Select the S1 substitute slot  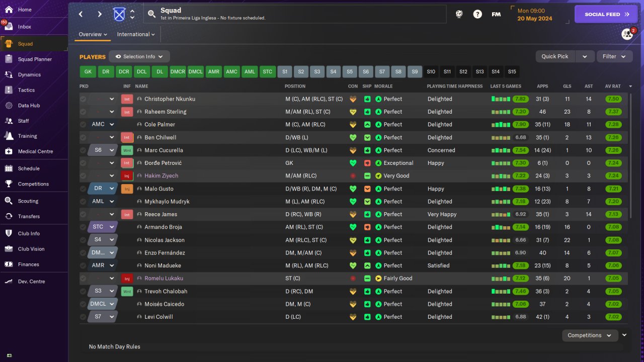point(284,72)
